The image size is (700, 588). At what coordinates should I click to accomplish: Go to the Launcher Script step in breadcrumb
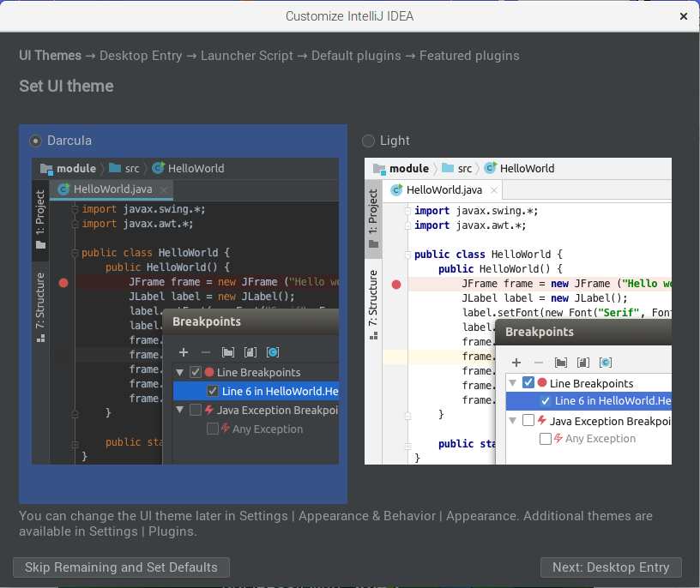[x=246, y=56]
